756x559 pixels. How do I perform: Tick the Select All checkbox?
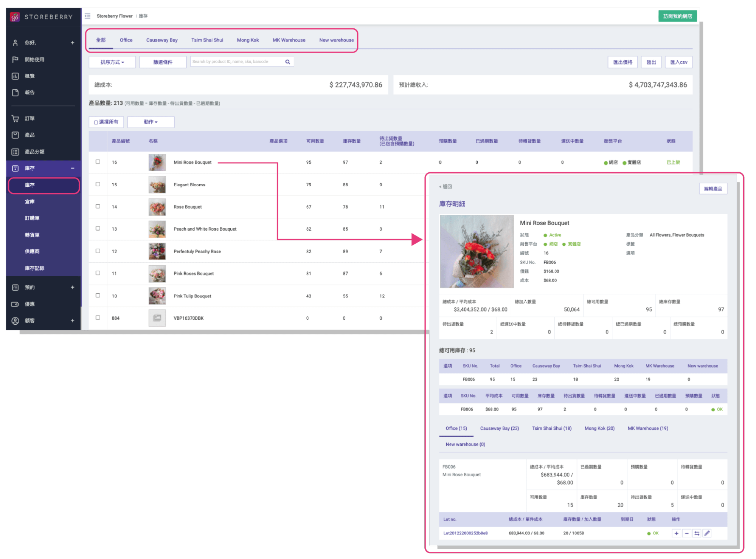pos(96,122)
